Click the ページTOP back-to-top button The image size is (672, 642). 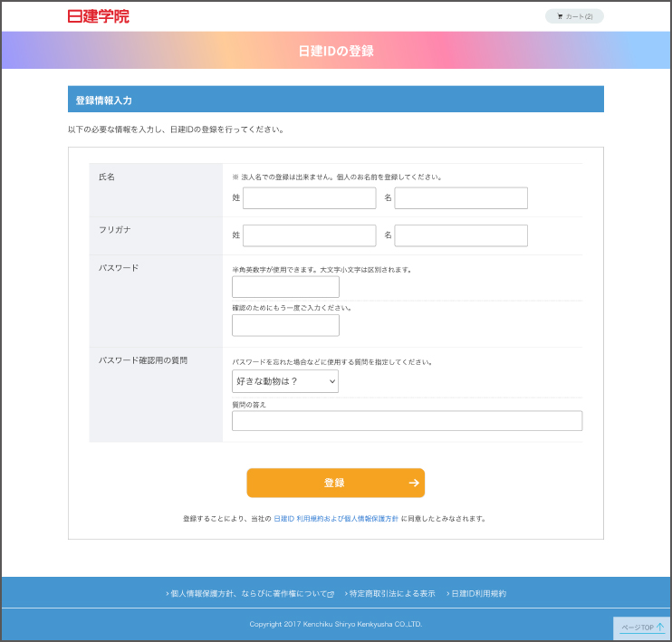642,628
